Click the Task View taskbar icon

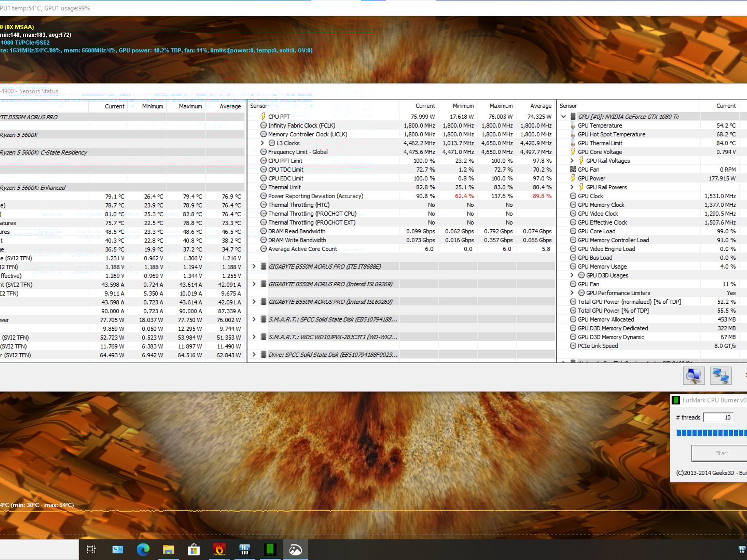(x=91, y=549)
